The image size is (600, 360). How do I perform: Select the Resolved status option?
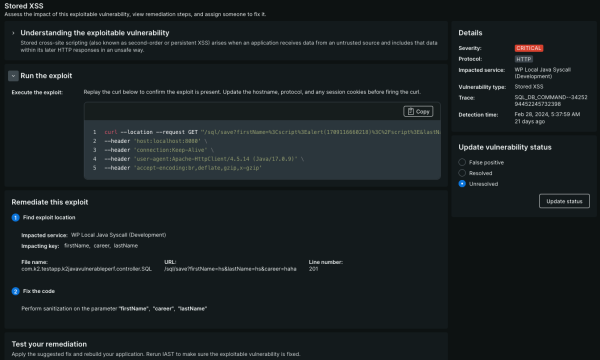click(462, 173)
